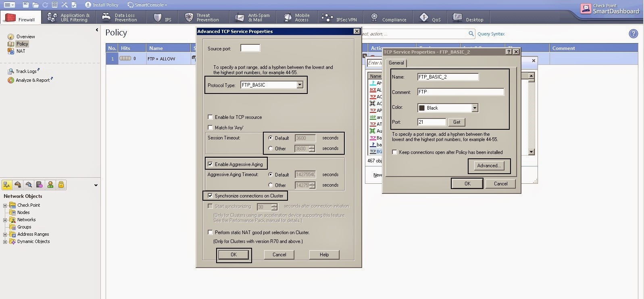Open the objects tree options chevron

click(96, 185)
